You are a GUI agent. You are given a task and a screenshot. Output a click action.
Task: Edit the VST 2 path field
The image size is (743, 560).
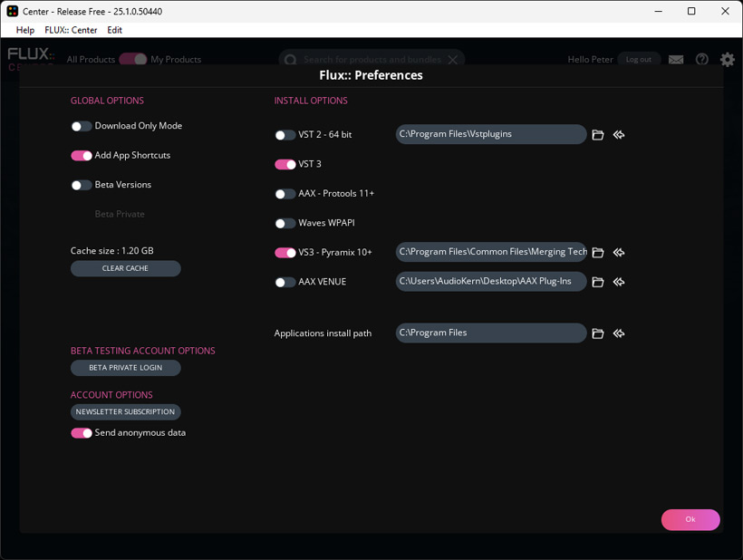pos(491,134)
